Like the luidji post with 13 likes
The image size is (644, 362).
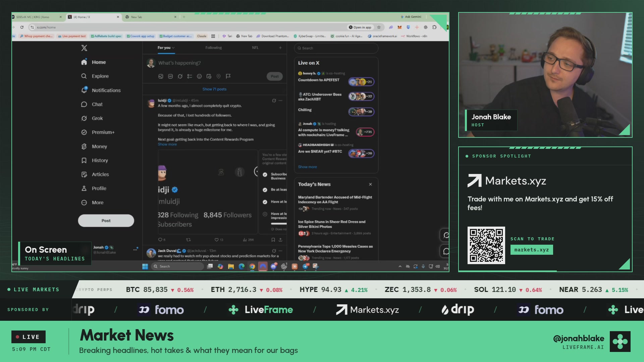[219, 240]
